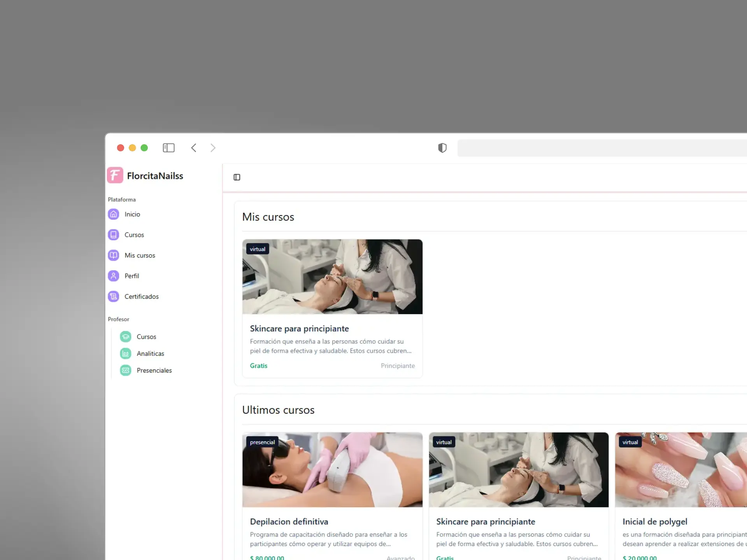747x560 pixels.
Task: Open the Perfil menu item
Action: (132, 276)
